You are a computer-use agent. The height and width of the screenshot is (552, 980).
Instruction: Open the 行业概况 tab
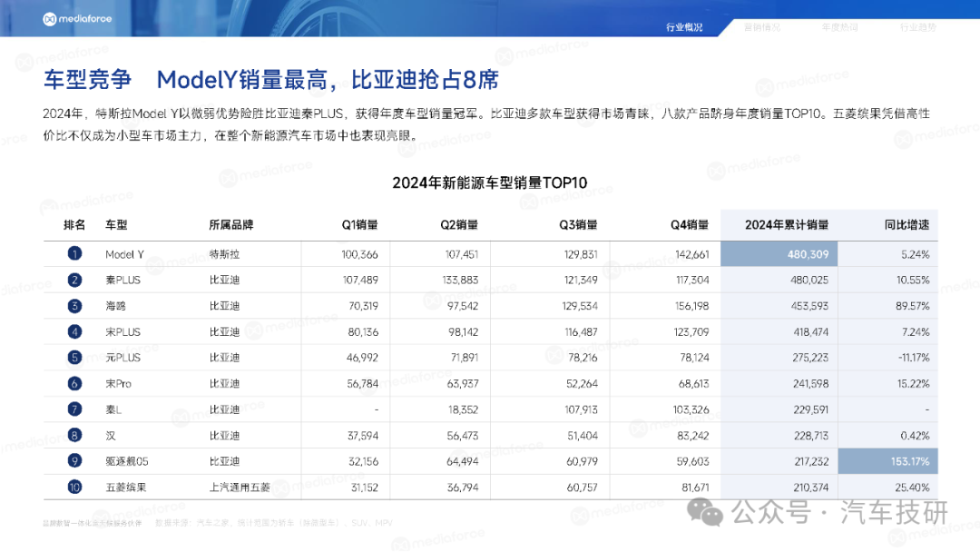(684, 27)
